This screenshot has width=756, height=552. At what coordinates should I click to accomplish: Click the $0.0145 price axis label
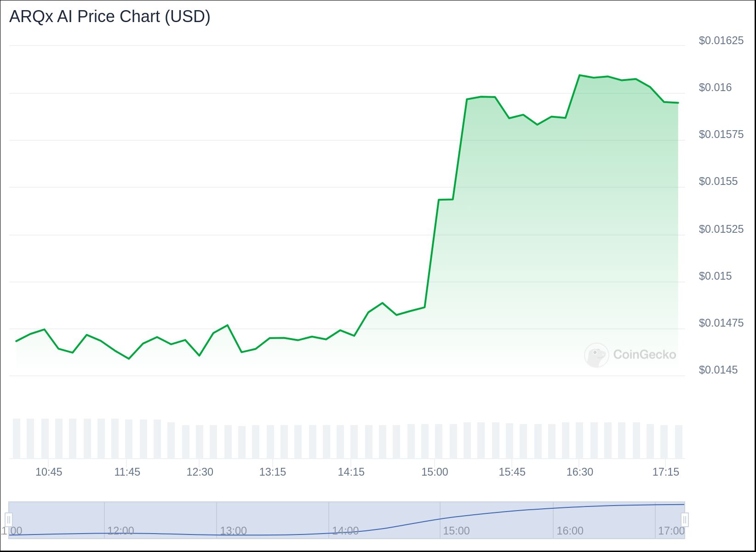[718, 370]
